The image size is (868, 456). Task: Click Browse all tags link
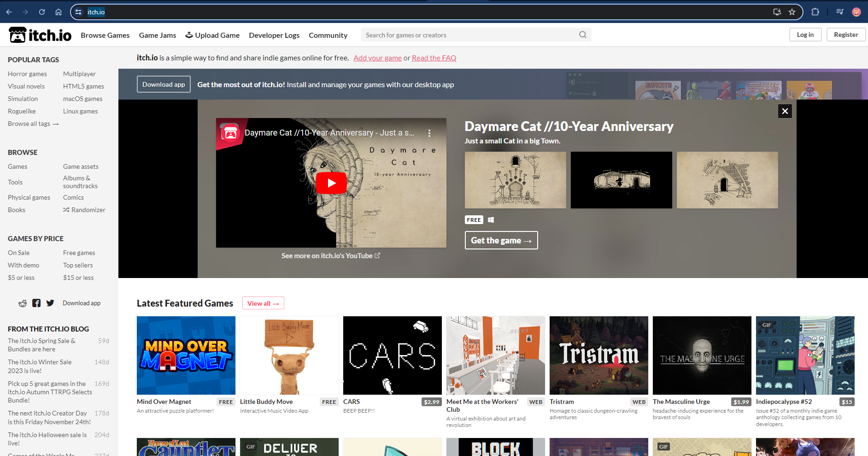tap(33, 124)
